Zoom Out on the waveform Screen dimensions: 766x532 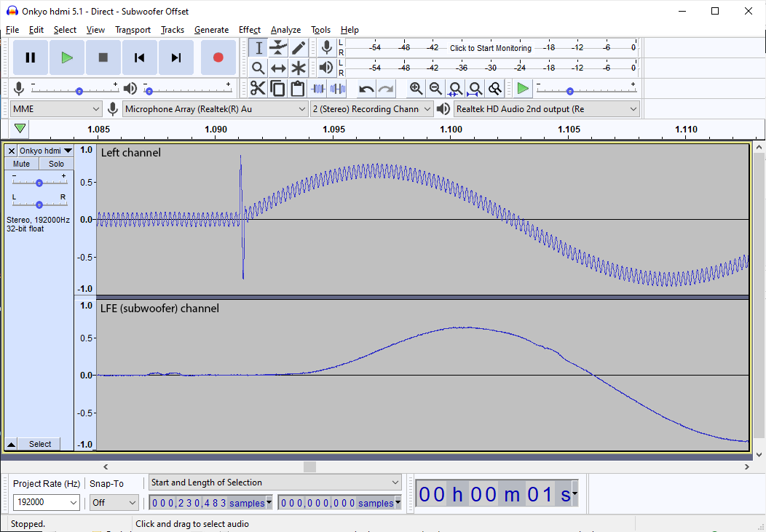click(x=435, y=88)
